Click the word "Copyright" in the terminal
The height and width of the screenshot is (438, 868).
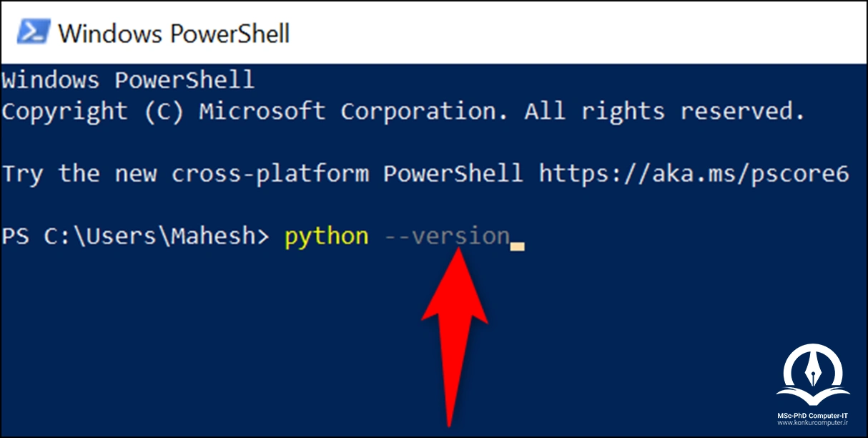click(64, 112)
